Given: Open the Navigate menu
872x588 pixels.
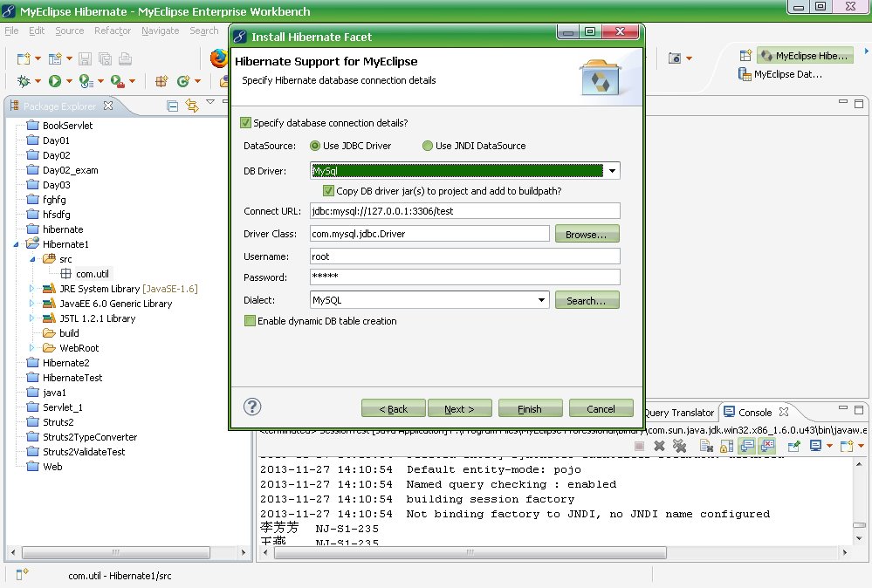Looking at the screenshot, I should pos(160,31).
